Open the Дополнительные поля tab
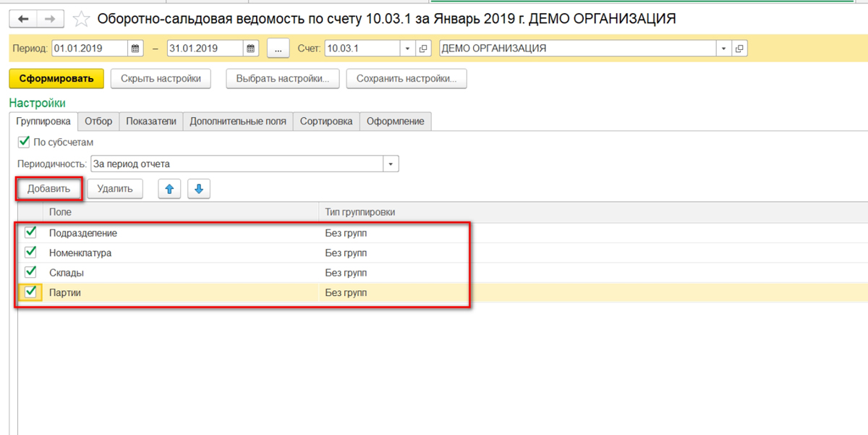This screenshot has width=868, height=435. point(238,122)
